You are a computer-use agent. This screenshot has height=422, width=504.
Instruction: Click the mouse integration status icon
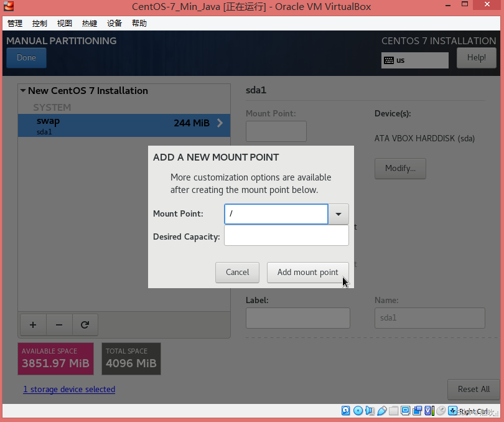point(441,411)
